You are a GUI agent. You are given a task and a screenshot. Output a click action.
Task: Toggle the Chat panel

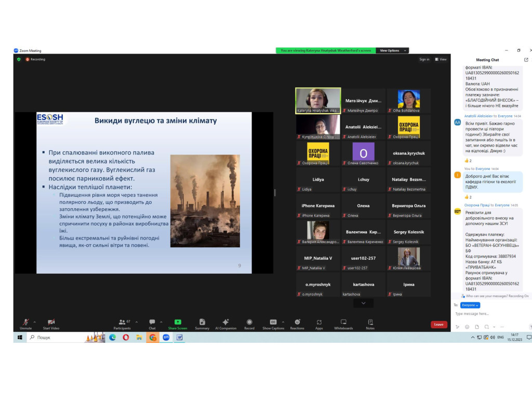click(x=152, y=324)
